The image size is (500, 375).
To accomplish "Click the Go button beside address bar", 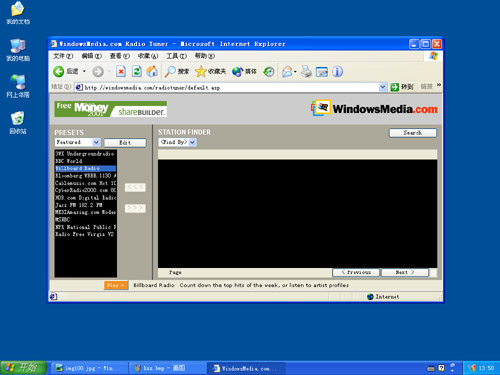I will [x=402, y=87].
